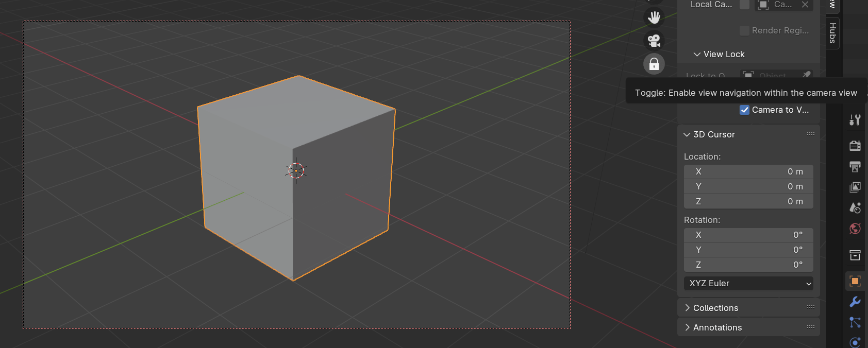Open the World properties globe icon
868x348 pixels.
coord(855,228)
